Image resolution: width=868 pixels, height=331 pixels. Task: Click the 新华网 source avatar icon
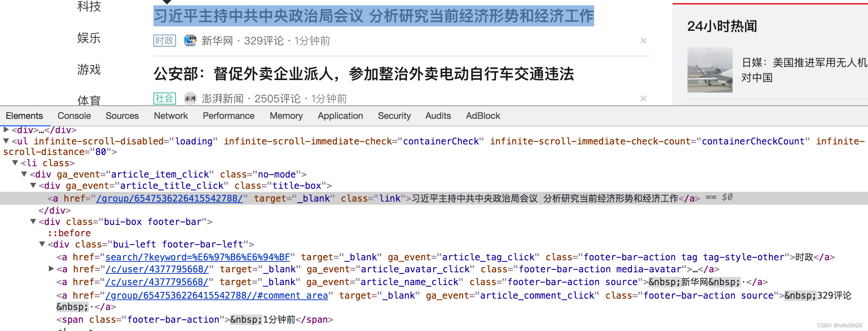[190, 40]
